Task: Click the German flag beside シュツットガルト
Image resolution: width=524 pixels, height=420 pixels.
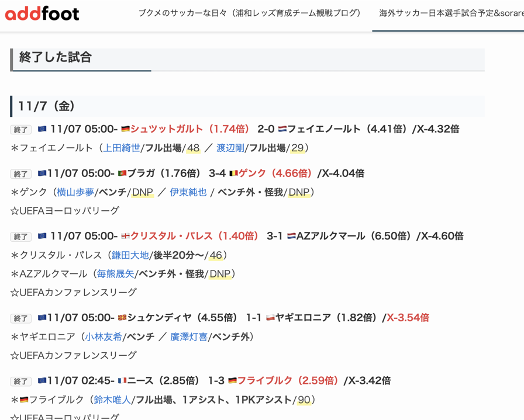Action: (x=125, y=129)
